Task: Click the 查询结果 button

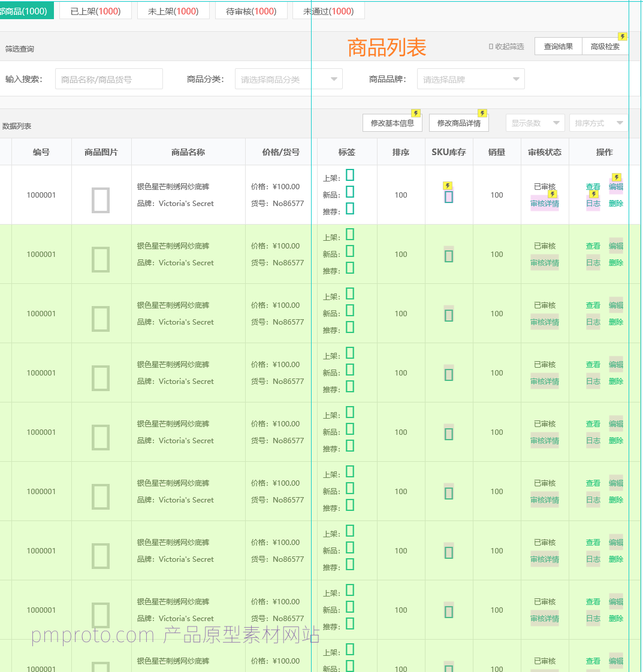Action: click(558, 46)
